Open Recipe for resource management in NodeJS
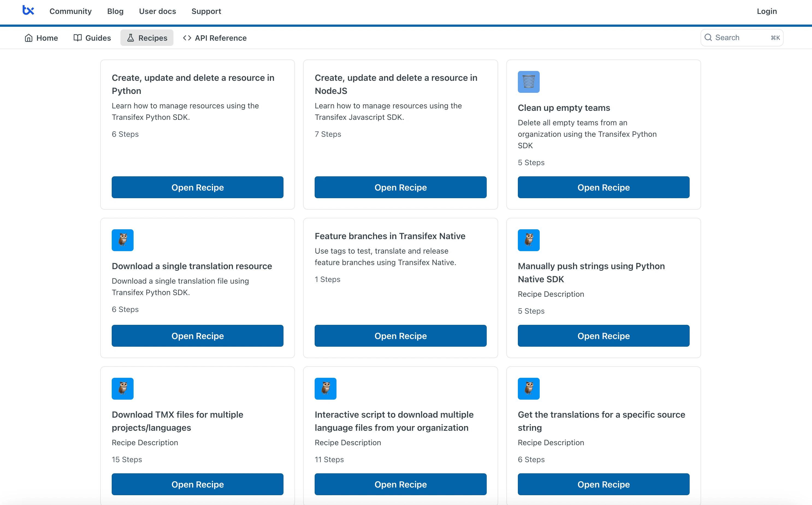 pyautogui.click(x=400, y=187)
